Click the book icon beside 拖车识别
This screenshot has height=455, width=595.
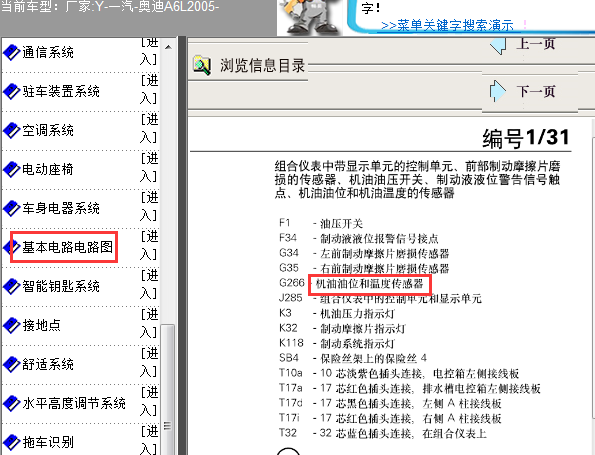click(11, 442)
